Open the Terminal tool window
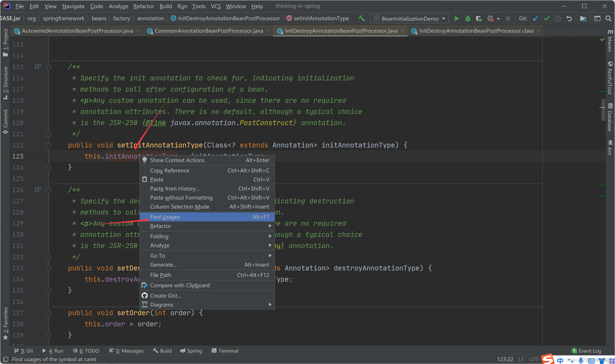 point(225,351)
